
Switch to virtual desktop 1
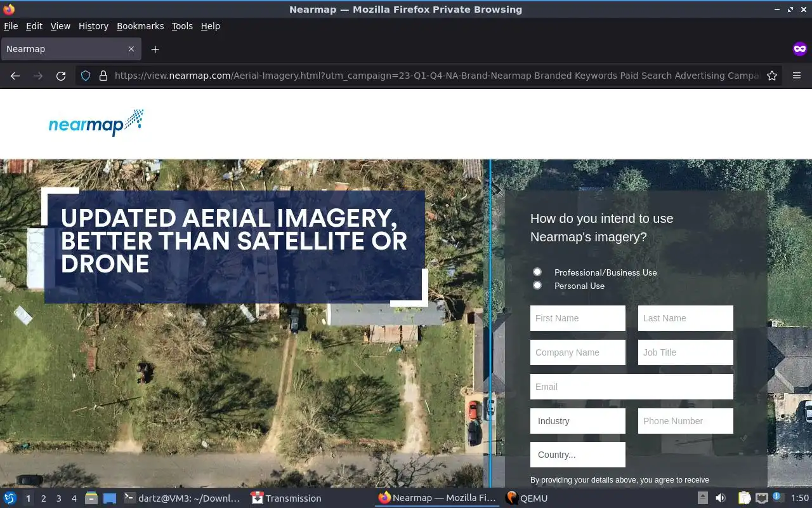click(28, 498)
